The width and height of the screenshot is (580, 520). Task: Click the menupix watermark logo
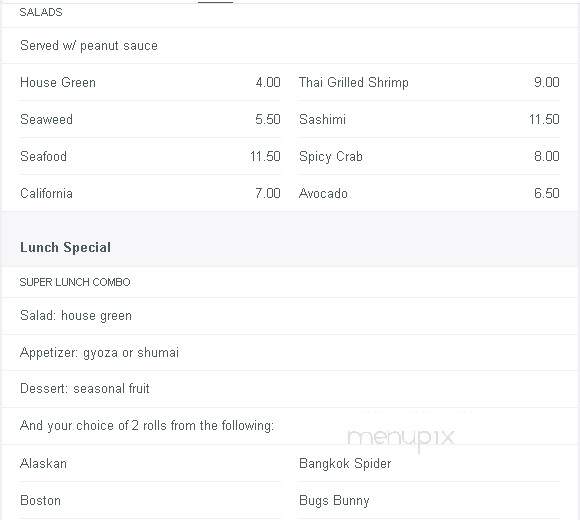point(401,439)
